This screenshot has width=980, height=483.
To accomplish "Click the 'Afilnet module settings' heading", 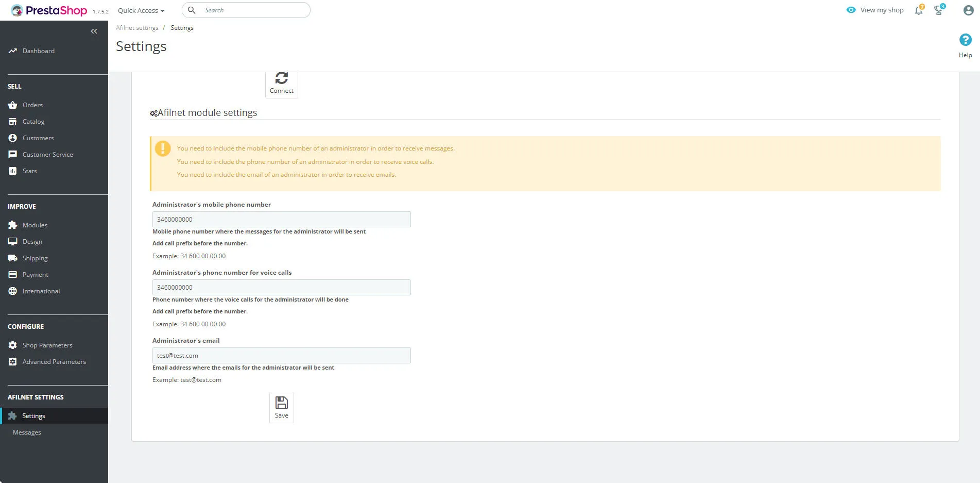I will pyautogui.click(x=207, y=113).
